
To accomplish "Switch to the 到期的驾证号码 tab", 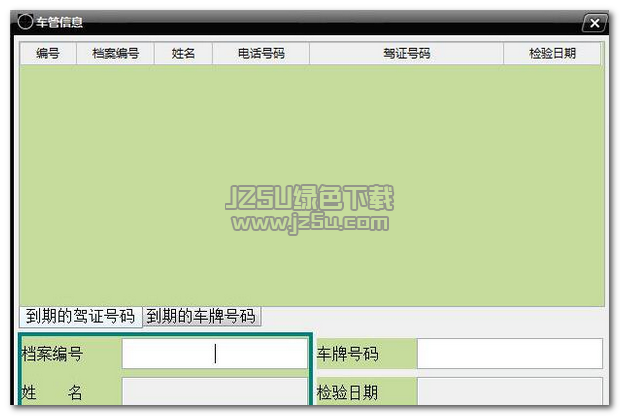I will [81, 316].
